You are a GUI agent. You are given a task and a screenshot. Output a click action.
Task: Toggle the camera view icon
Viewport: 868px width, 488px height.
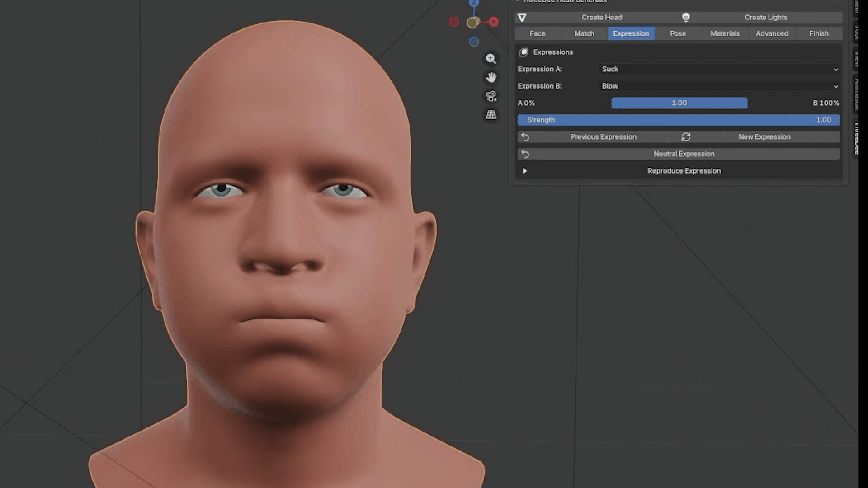coord(491,96)
